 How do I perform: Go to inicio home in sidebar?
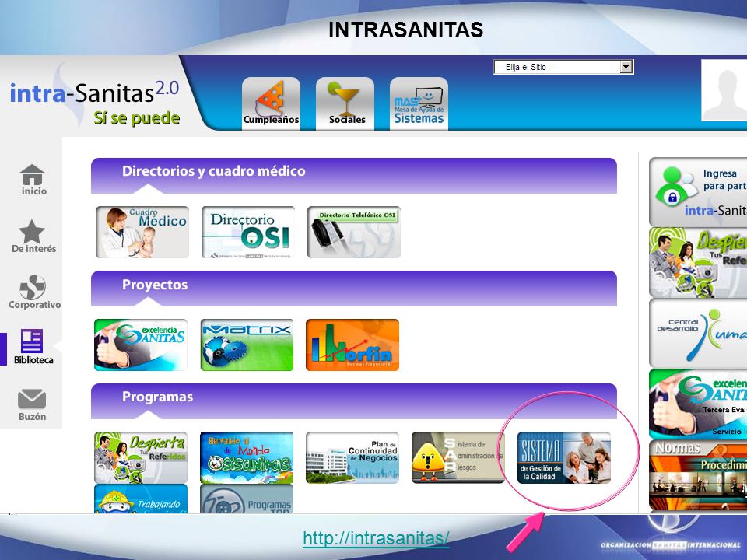point(33,180)
